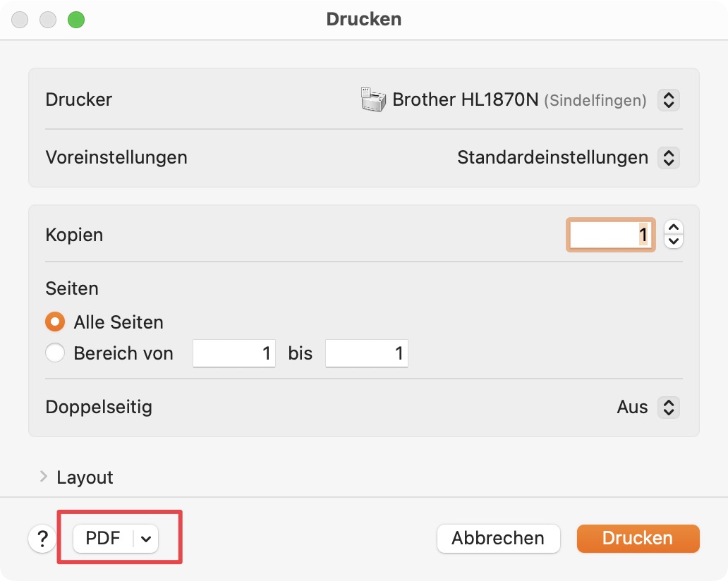Click the orange Drucken button

click(x=638, y=538)
